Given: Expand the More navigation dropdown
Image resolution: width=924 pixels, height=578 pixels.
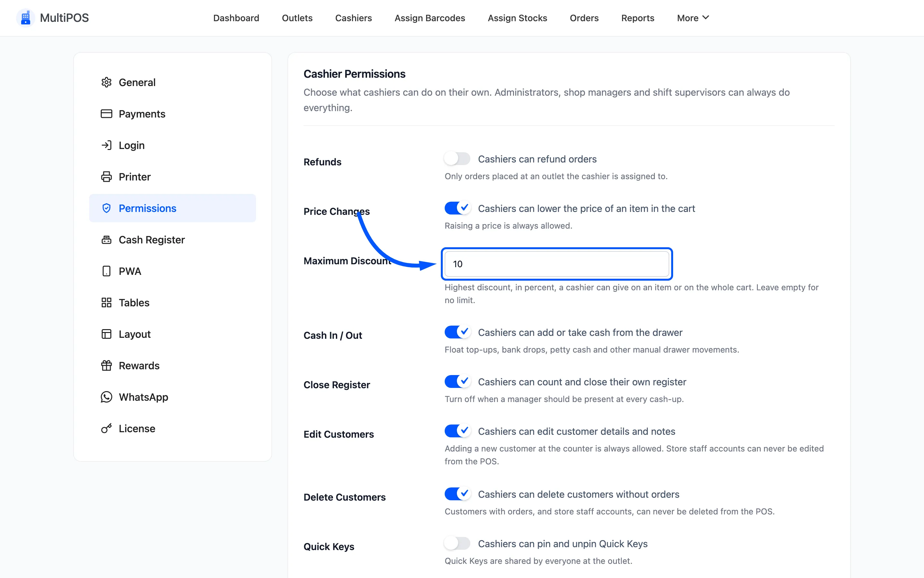Looking at the screenshot, I should (x=693, y=18).
